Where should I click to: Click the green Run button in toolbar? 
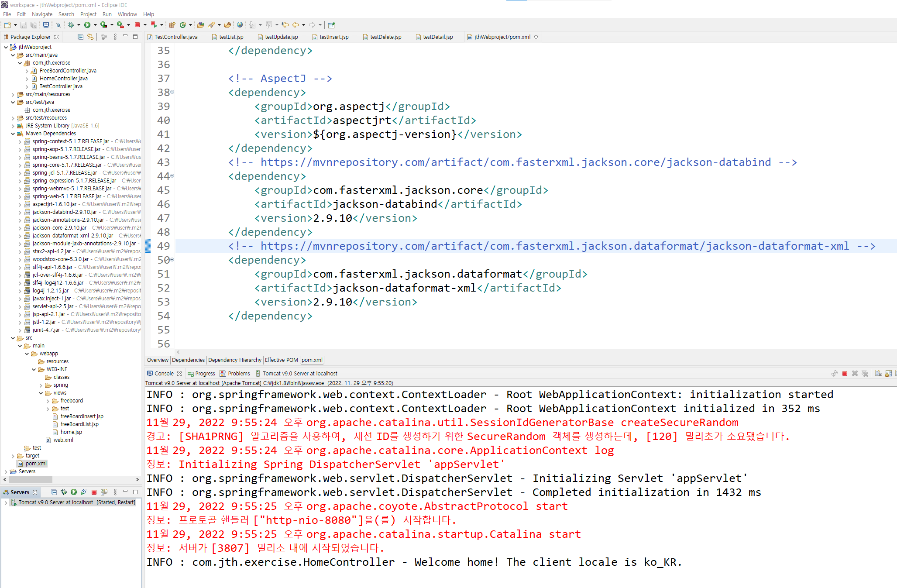87,25
